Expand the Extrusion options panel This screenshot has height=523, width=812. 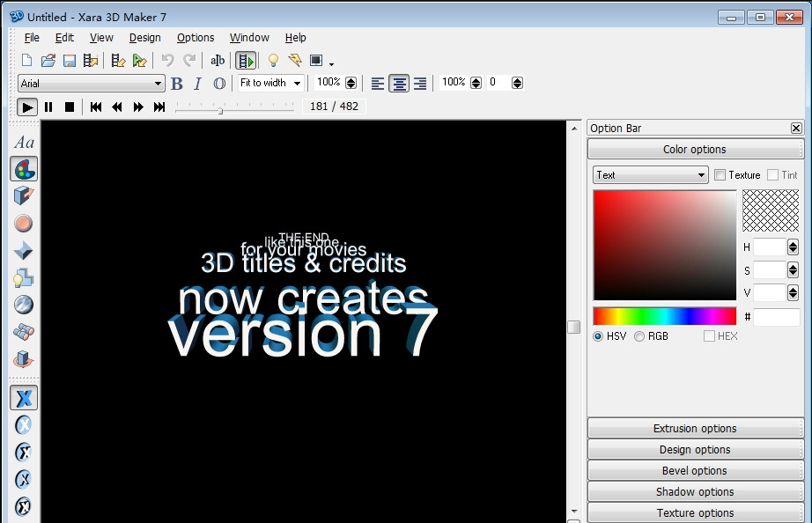(695, 429)
